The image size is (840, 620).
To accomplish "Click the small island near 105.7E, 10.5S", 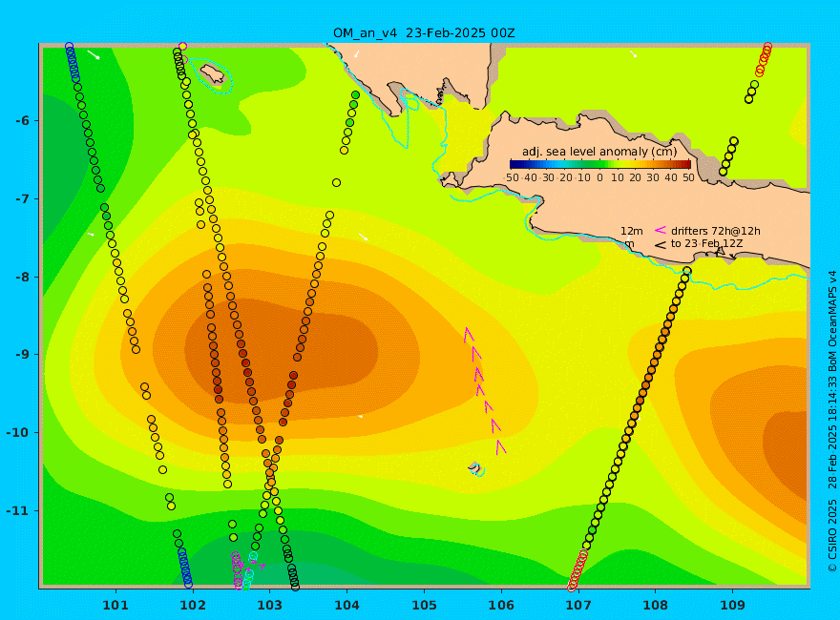I will [x=474, y=467].
